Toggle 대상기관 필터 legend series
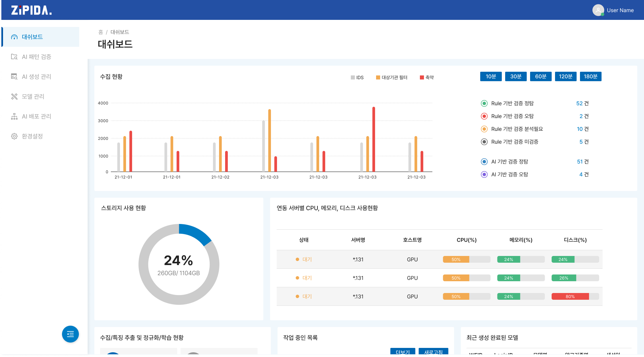The width and height of the screenshot is (644, 357). point(392,77)
